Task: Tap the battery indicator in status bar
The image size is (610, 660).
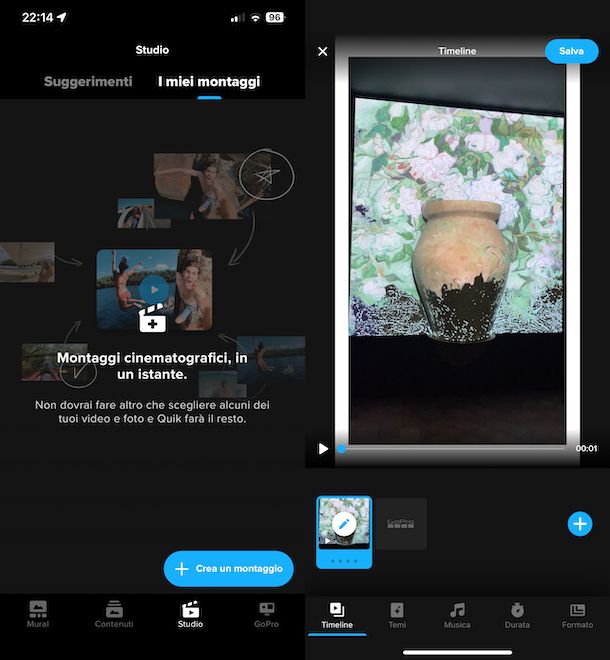Action: tap(275, 17)
